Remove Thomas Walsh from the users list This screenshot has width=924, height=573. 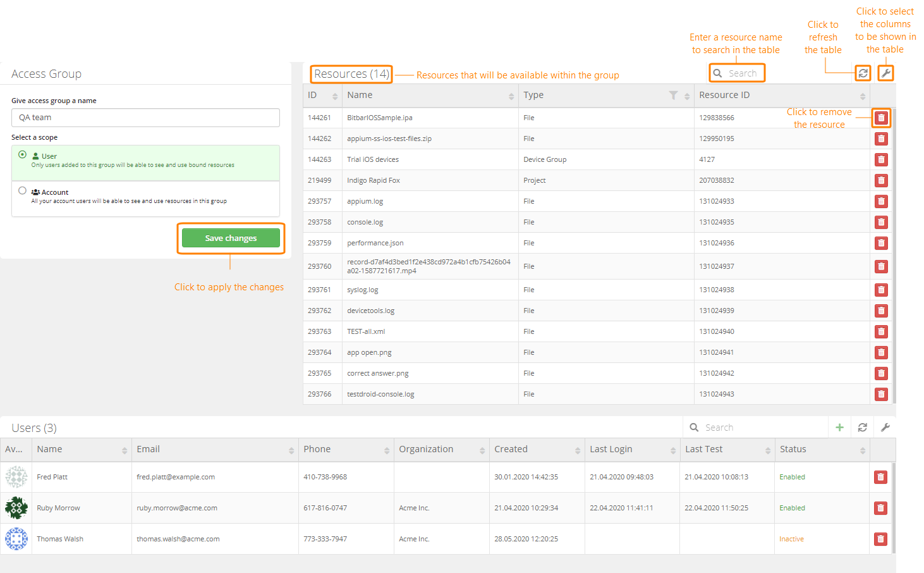click(880, 539)
